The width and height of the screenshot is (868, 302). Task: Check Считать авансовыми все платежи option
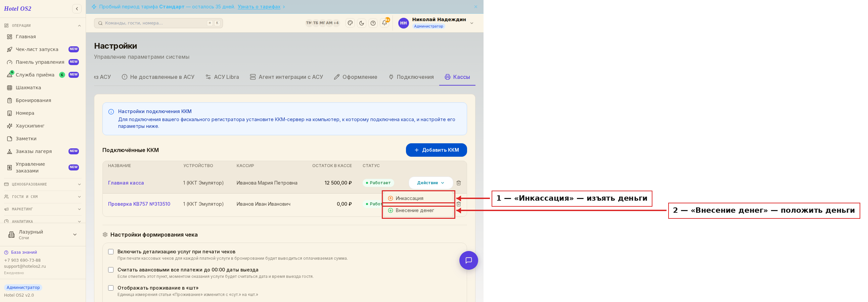pos(111,270)
